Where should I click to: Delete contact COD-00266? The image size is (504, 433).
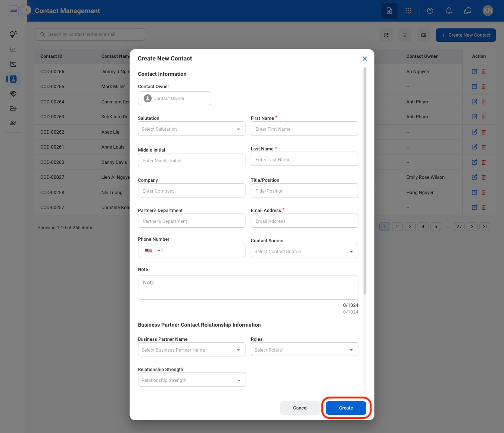pos(483,71)
